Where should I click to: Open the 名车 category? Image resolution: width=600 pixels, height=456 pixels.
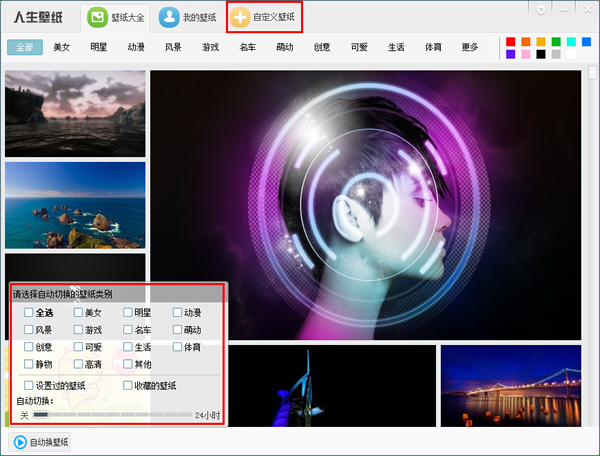click(247, 47)
